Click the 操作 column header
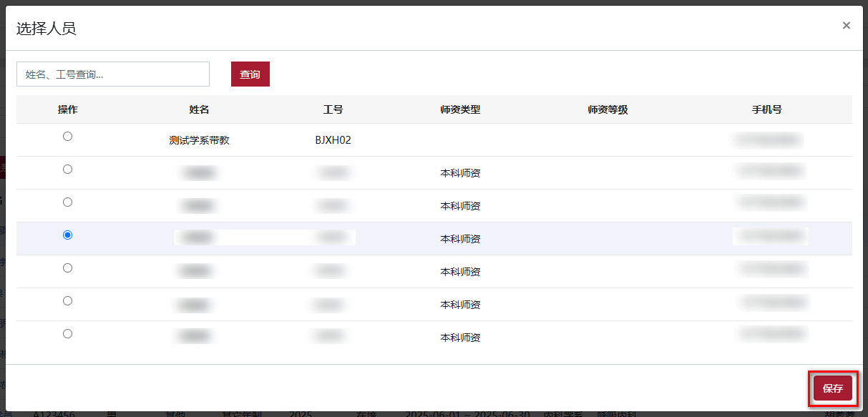Image resolution: width=868 pixels, height=417 pixels. [68, 109]
